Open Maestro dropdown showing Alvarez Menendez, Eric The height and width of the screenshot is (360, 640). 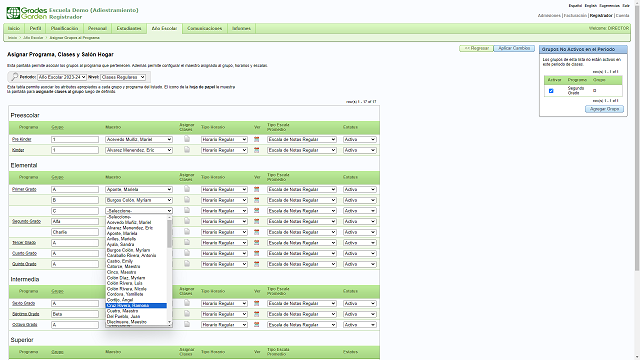[x=139, y=150]
